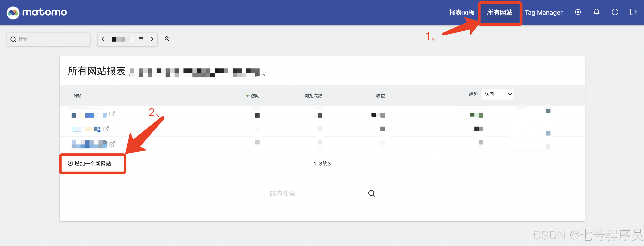Open the date calendar icon
The image size is (644, 246).
pos(141,39)
